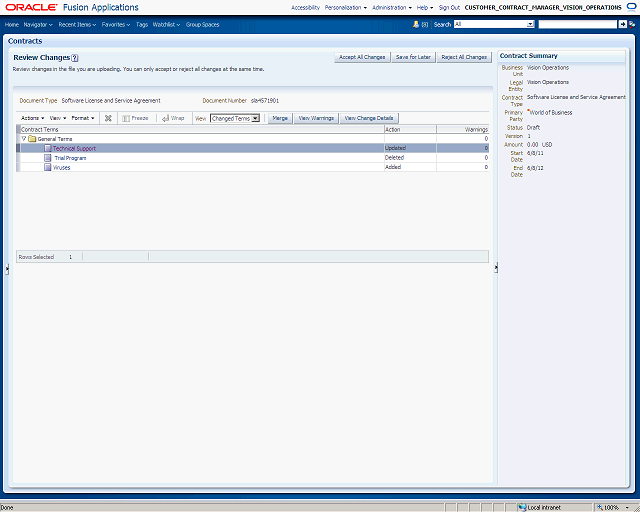This screenshot has height=512, width=640.
Task: Click the Oracle ring icon in the top-right corner
Action: coord(632,7)
